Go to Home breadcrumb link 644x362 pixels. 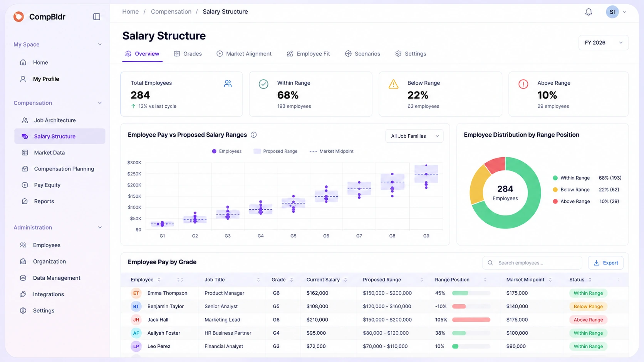(130, 12)
